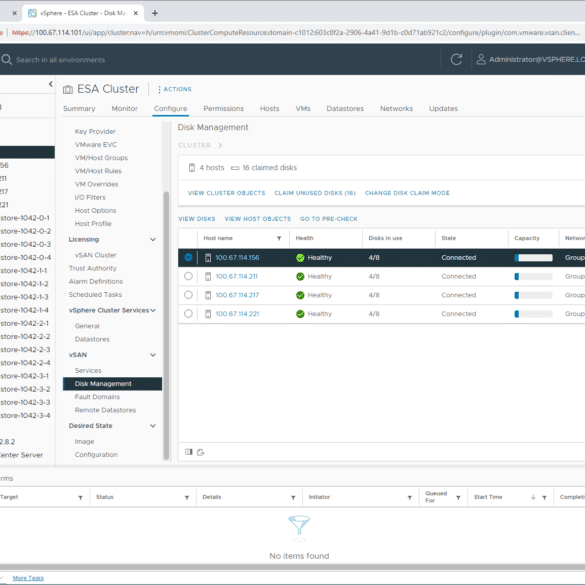
Task: Click capacity bar for host 100.67.114.211
Action: click(x=534, y=276)
